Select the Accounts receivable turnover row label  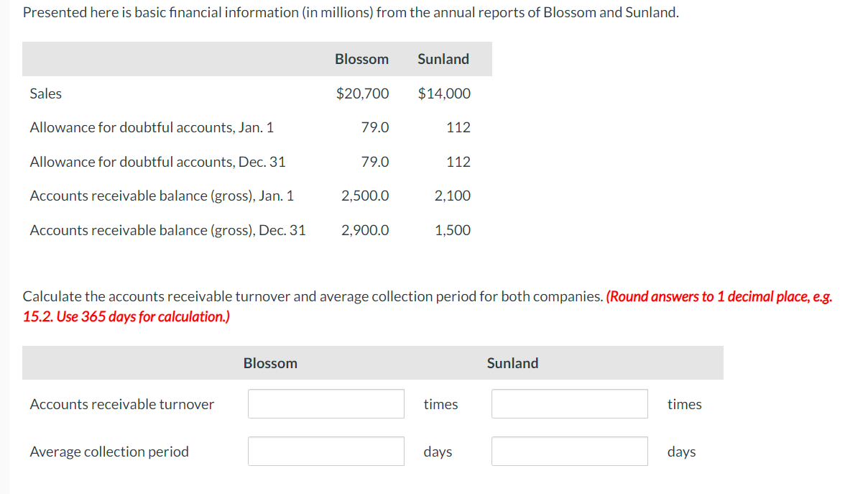[x=121, y=404]
